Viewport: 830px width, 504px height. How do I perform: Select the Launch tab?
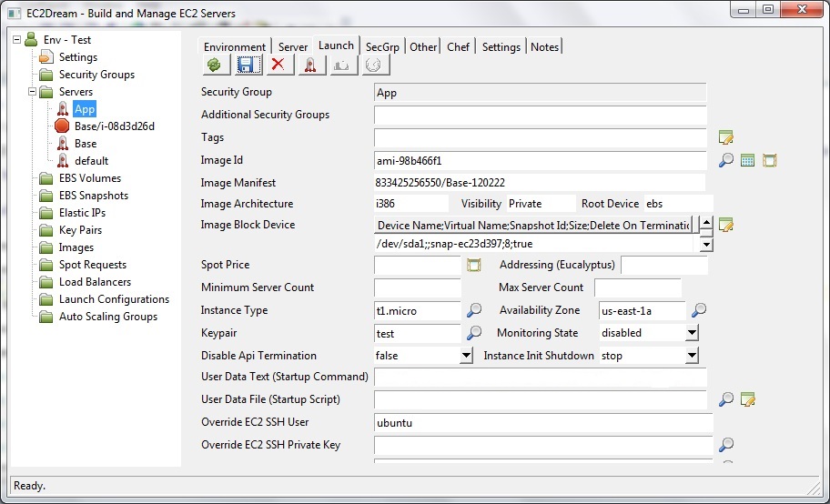[x=336, y=45]
